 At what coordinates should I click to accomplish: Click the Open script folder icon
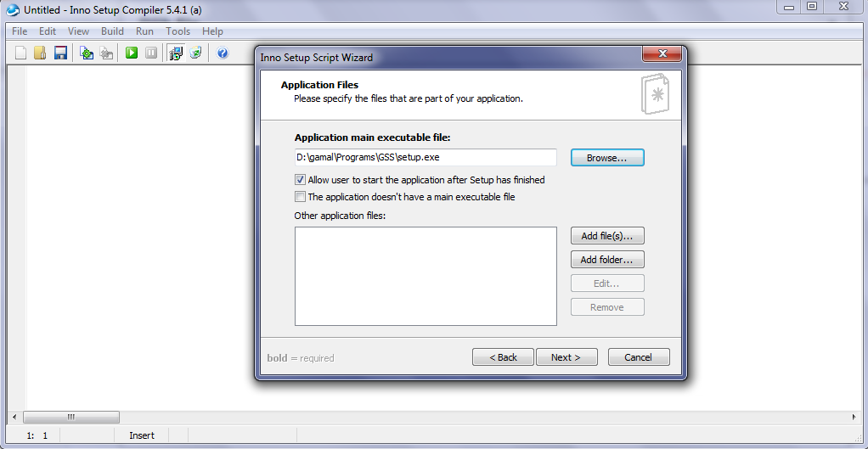pos(40,53)
